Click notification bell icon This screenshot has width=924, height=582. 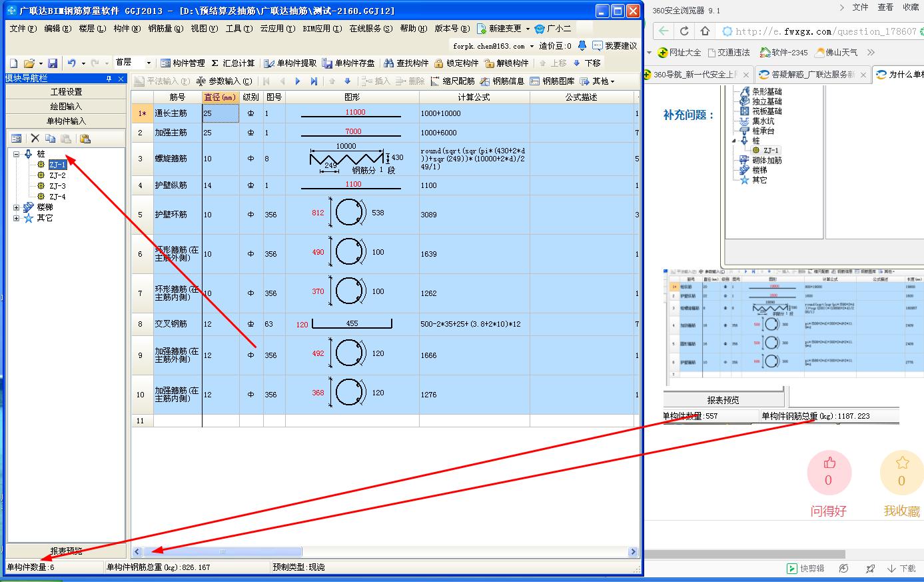(x=582, y=46)
